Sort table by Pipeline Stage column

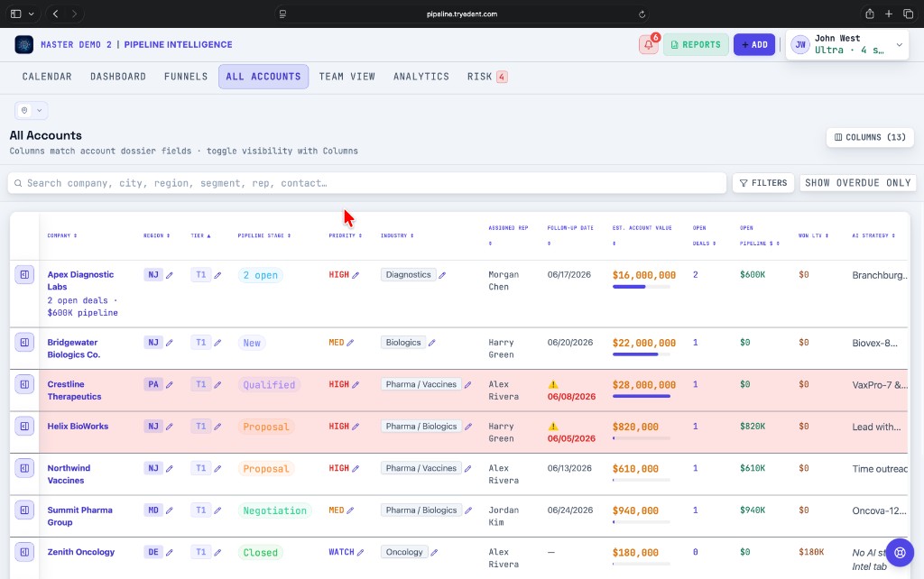pyautogui.click(x=264, y=235)
